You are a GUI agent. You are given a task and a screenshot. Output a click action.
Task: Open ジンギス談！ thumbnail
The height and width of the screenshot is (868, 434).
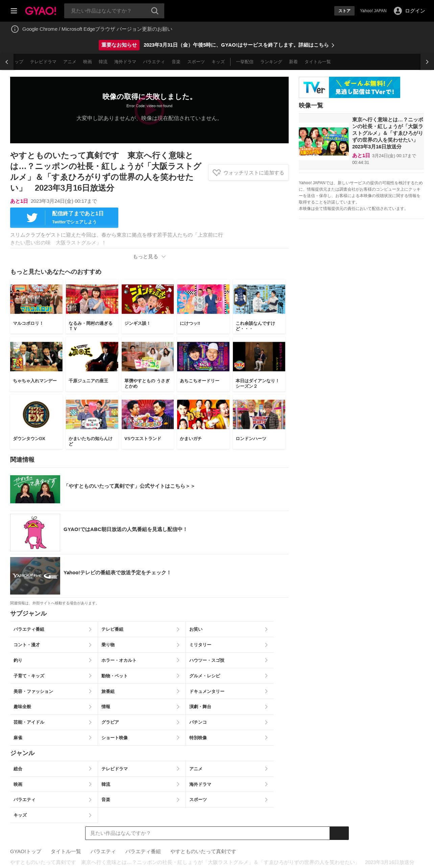(148, 299)
